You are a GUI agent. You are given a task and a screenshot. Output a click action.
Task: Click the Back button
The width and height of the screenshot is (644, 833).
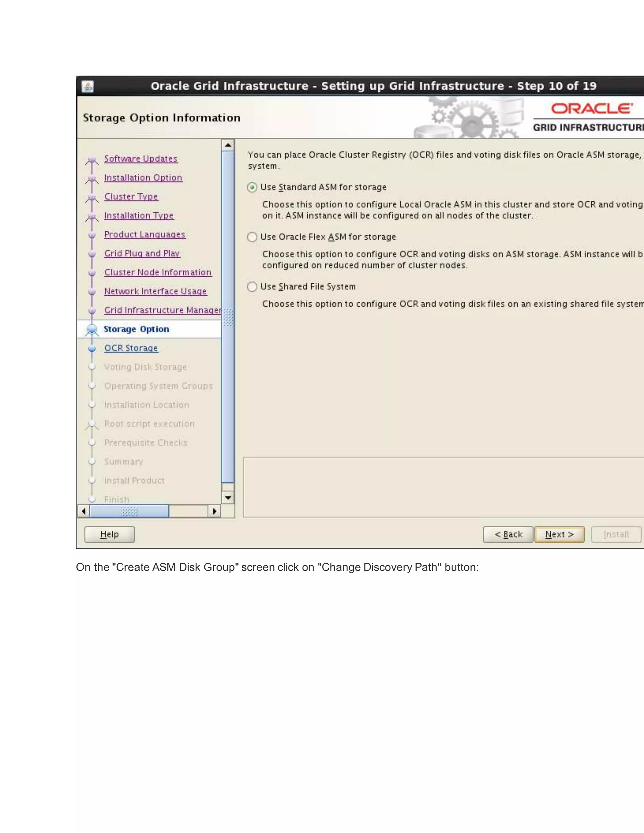508,534
